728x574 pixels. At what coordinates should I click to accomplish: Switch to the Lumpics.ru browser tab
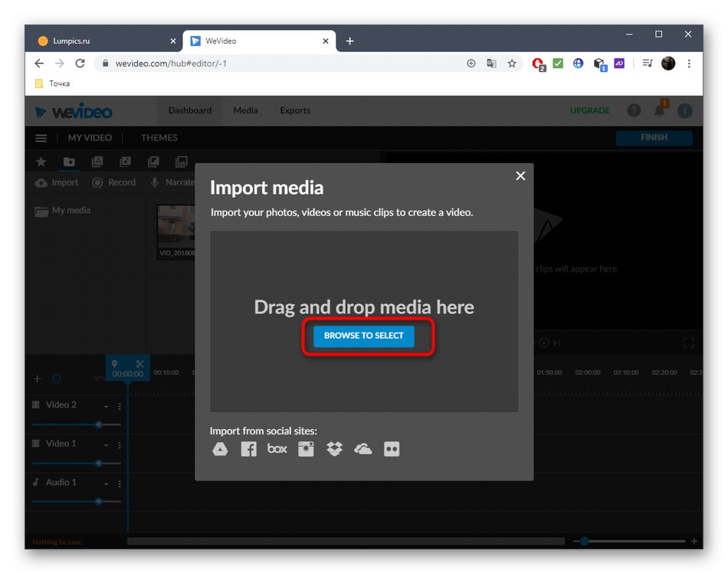107,41
